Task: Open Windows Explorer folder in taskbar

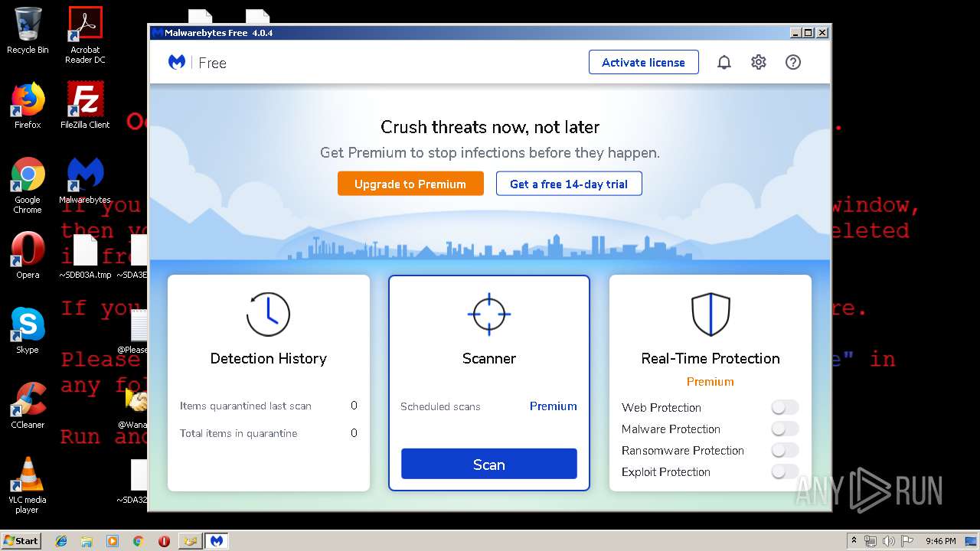Action: pos(87,541)
